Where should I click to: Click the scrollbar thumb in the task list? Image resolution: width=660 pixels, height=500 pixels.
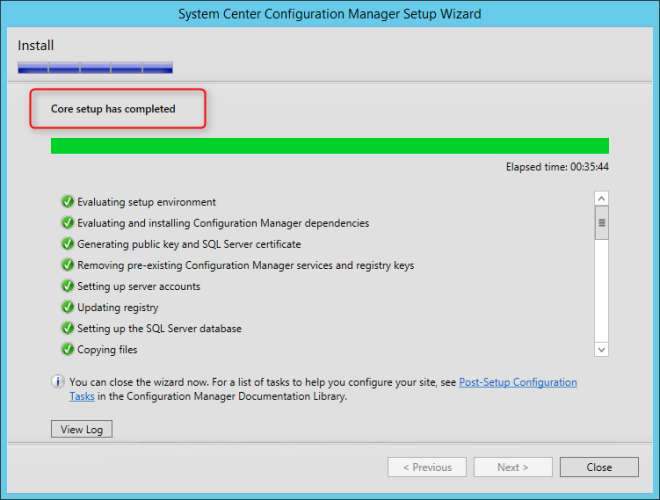(601, 223)
